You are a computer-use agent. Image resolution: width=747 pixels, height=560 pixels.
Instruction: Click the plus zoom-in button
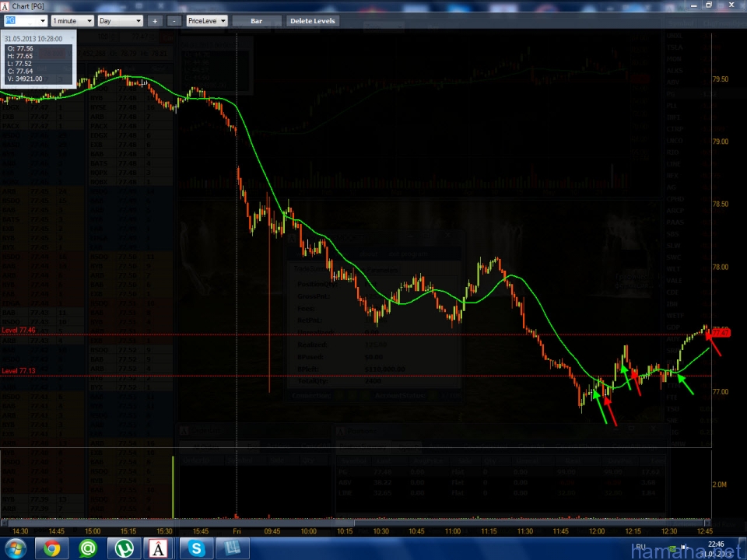pos(154,21)
